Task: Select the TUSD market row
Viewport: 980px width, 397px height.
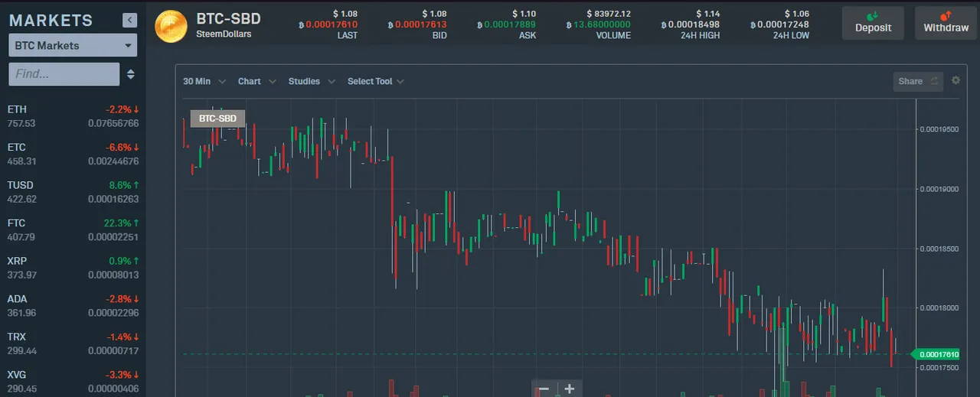Action: tap(73, 192)
